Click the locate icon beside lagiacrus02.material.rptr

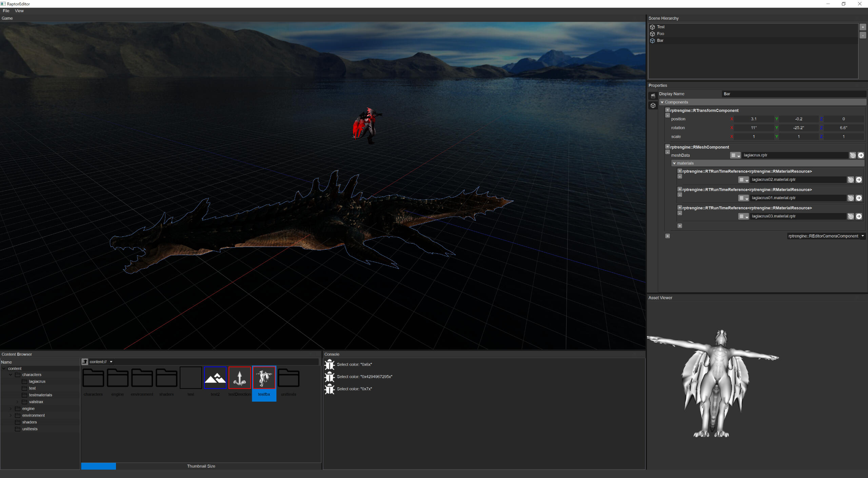click(x=851, y=180)
